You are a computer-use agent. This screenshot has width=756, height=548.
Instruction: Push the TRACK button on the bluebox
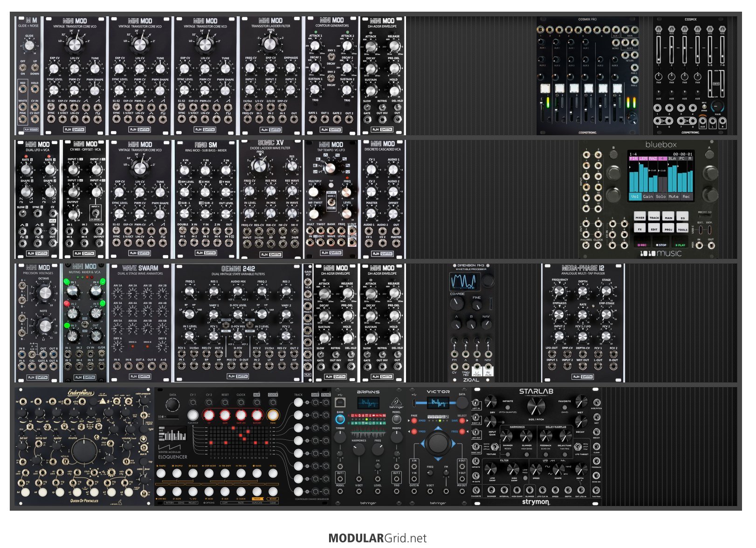(654, 217)
